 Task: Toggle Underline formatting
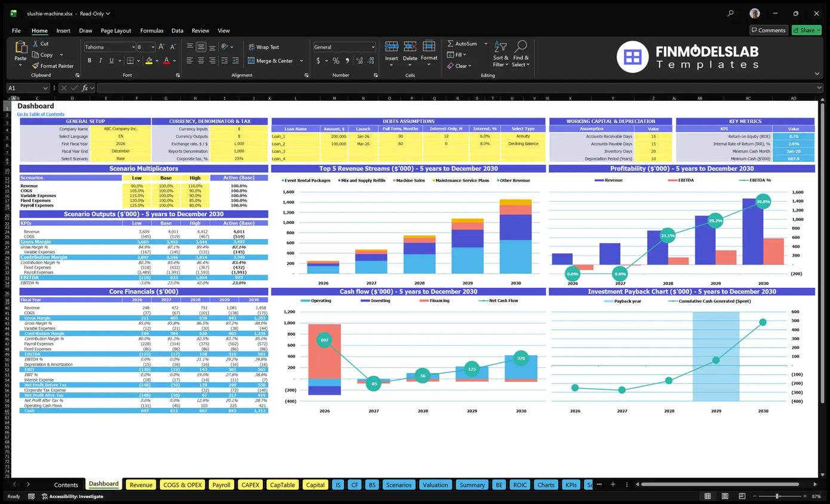click(x=111, y=60)
